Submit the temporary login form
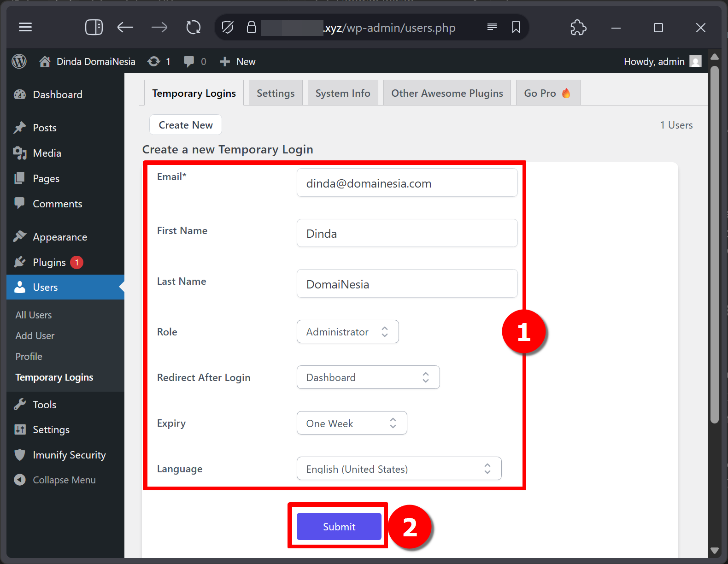Screen dimensions: 728x564 [339, 526]
